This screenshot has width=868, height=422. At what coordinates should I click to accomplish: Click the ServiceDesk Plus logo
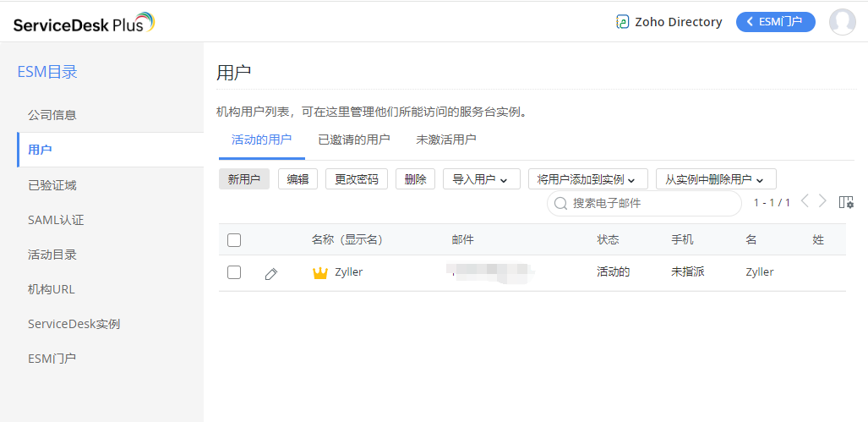coord(84,23)
